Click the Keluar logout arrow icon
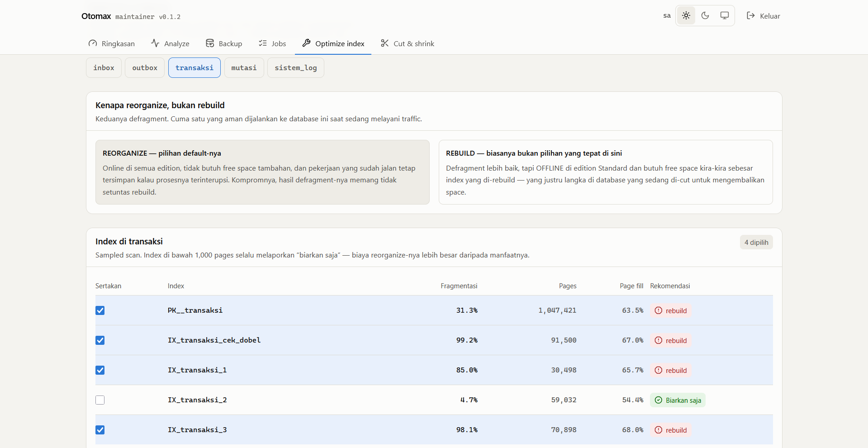 pos(751,16)
